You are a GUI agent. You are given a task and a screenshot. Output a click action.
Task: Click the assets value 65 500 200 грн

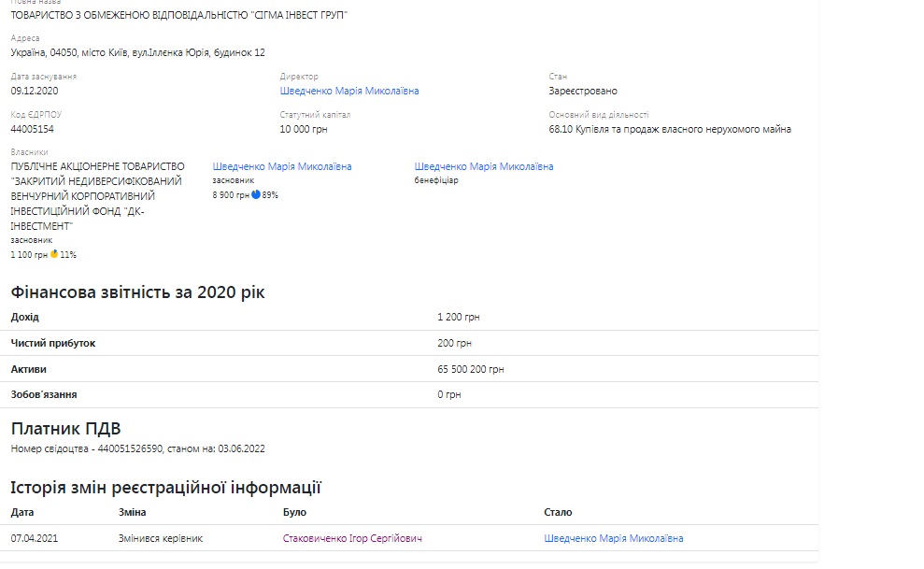point(470,370)
